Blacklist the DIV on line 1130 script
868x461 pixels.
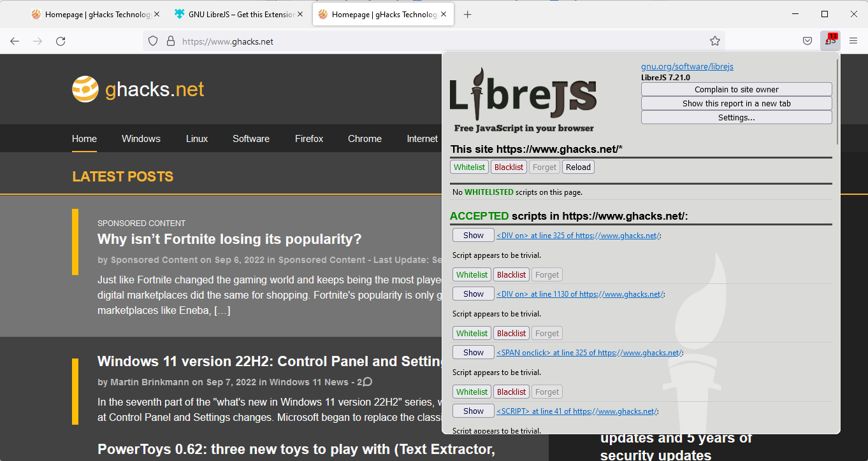[512, 333]
